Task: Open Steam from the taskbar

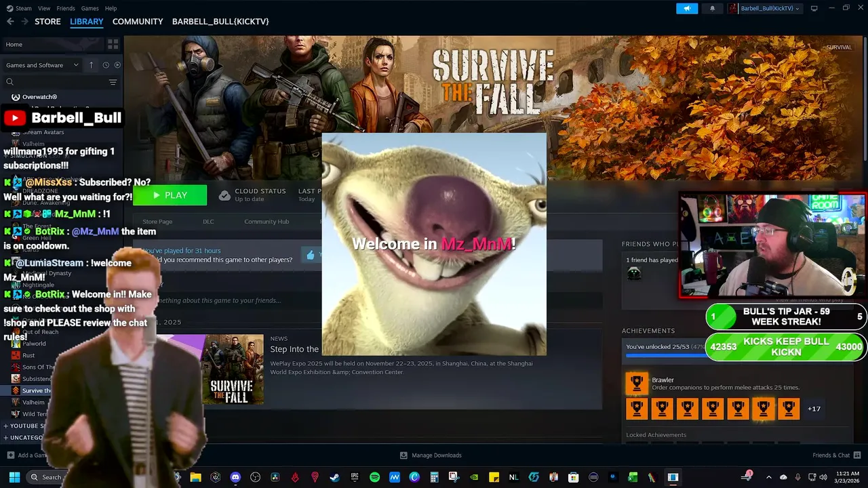Action: click(334, 477)
